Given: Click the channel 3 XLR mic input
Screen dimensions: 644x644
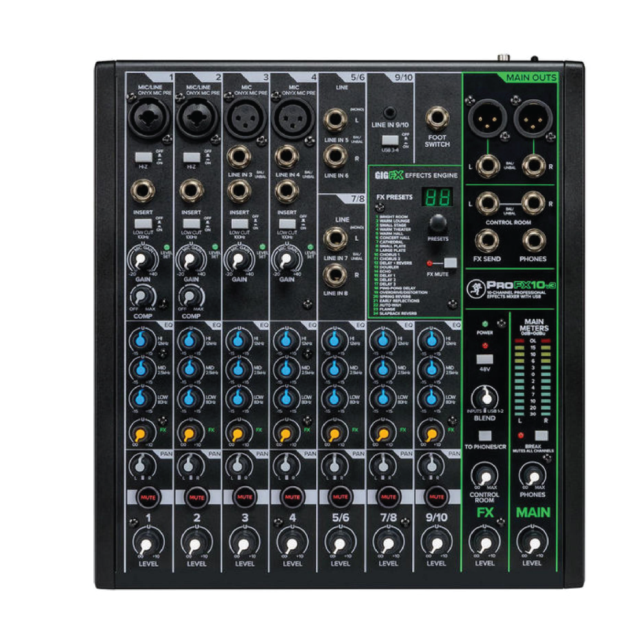Looking at the screenshot, I should click(x=244, y=118).
